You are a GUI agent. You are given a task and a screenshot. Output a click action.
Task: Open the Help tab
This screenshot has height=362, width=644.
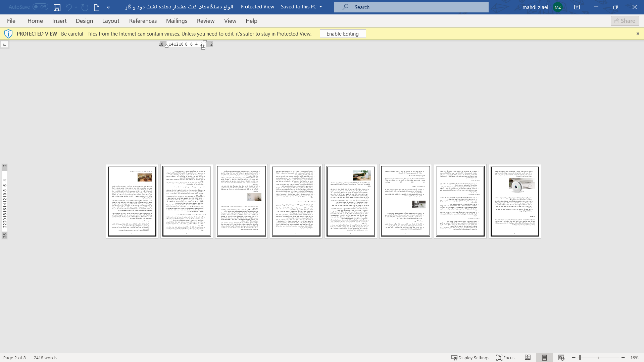point(251,21)
